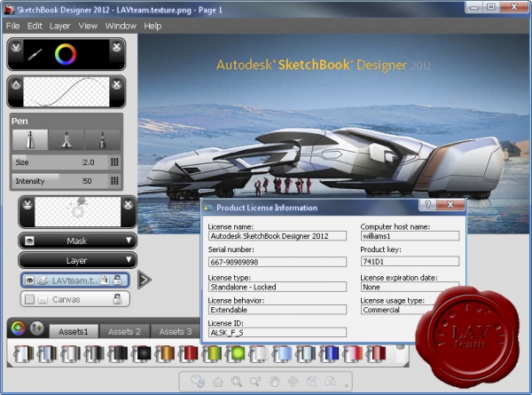Screen dimensions: 532x395
Task: Open the Intensity grid options button
Action: pos(114,181)
